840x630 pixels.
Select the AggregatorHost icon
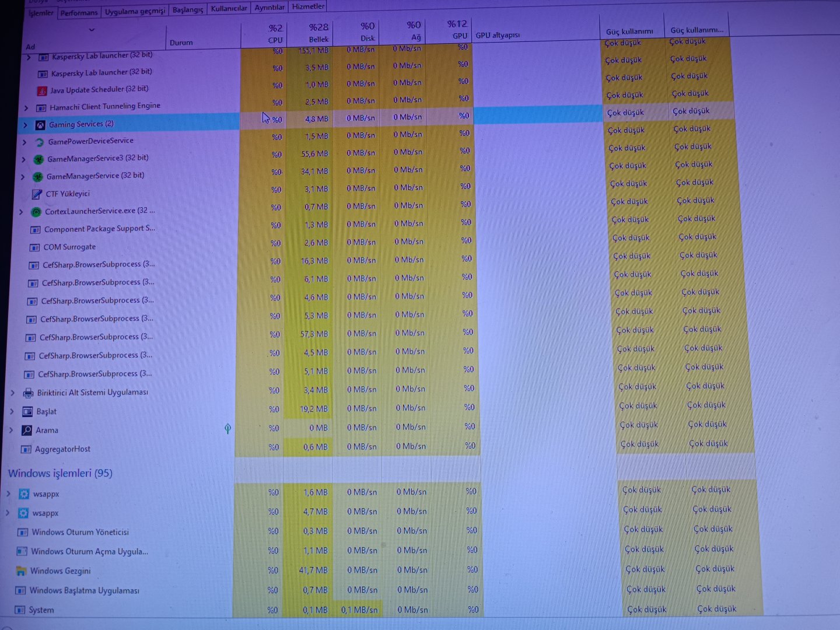[26, 449]
